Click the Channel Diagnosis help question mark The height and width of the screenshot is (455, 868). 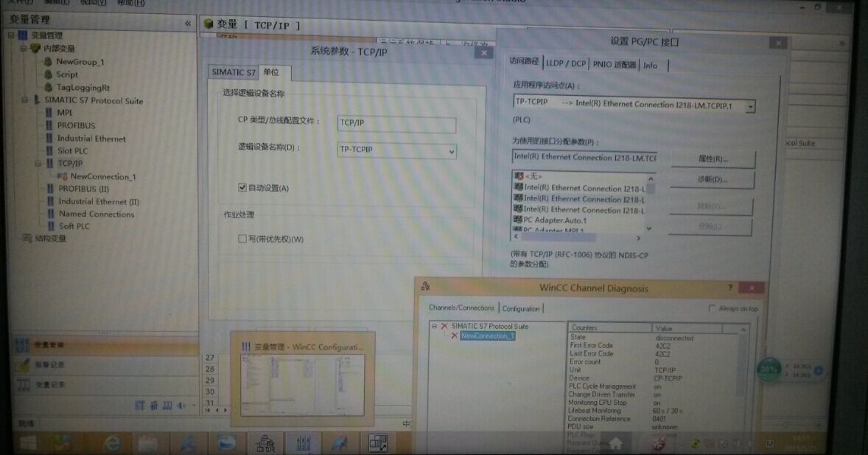pos(729,287)
